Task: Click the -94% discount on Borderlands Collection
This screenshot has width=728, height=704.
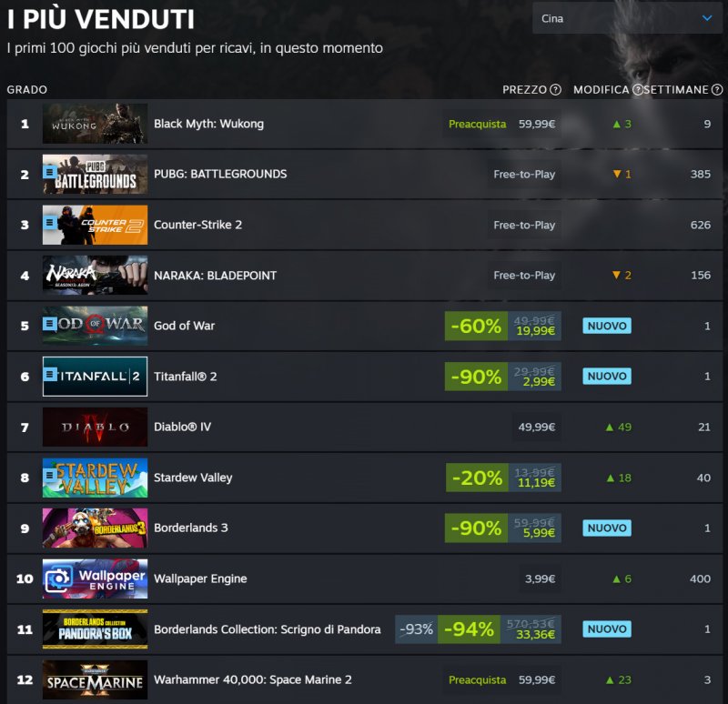Action: (x=469, y=629)
